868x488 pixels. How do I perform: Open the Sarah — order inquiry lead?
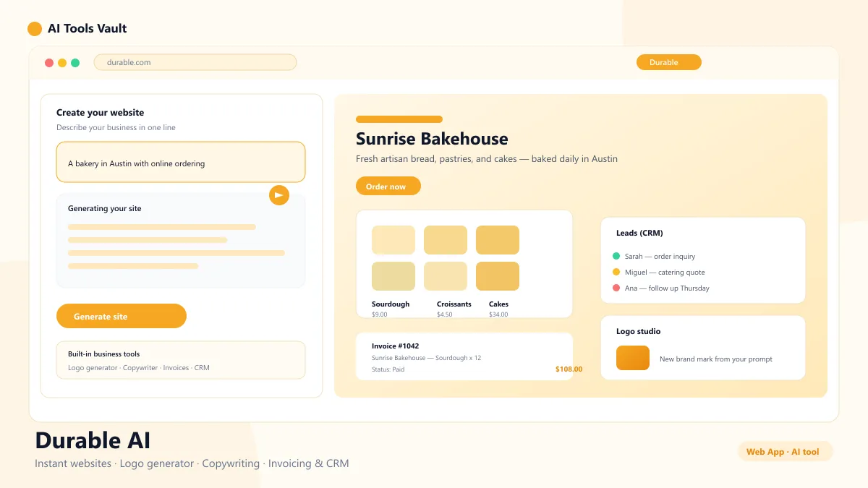coord(660,256)
